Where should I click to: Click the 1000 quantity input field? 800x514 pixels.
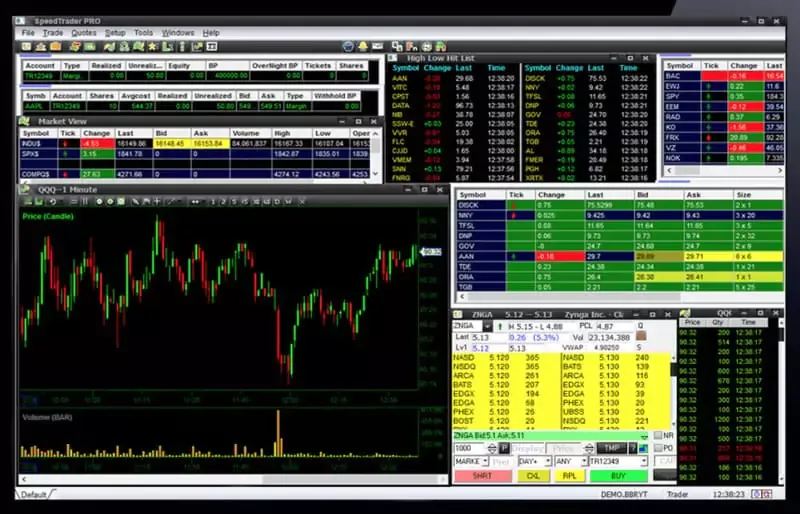click(x=470, y=449)
